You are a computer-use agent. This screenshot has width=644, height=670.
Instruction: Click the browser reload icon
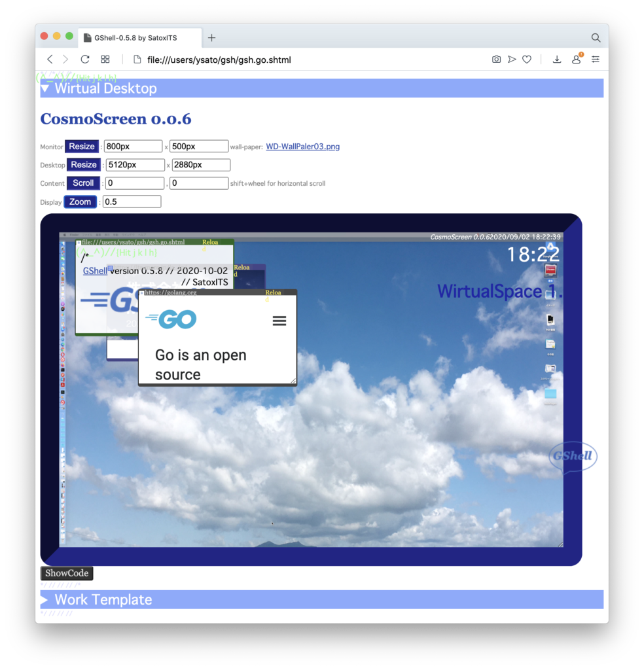(x=85, y=60)
